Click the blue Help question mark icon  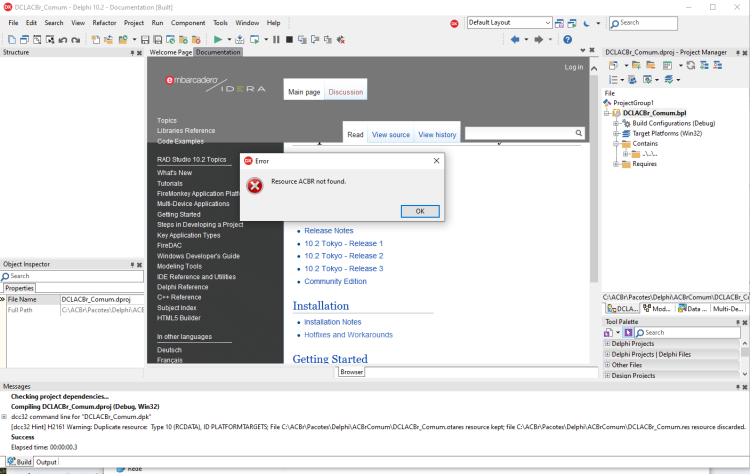point(568,40)
